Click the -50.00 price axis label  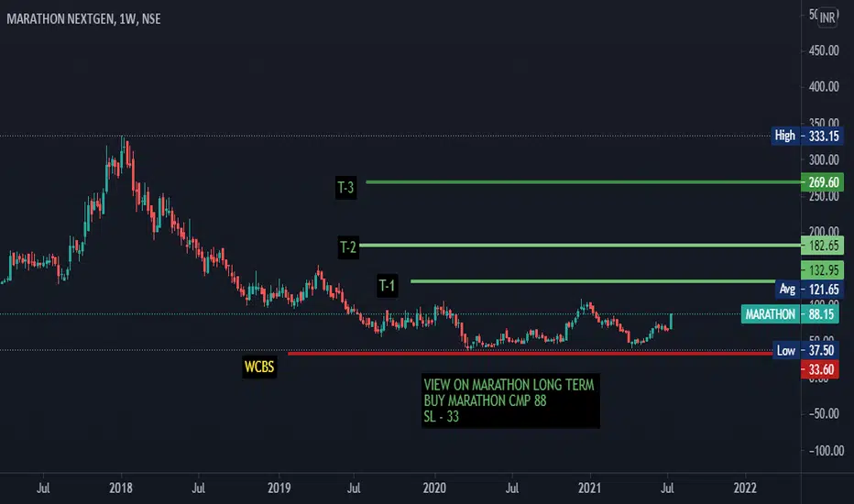pyautogui.click(x=824, y=414)
